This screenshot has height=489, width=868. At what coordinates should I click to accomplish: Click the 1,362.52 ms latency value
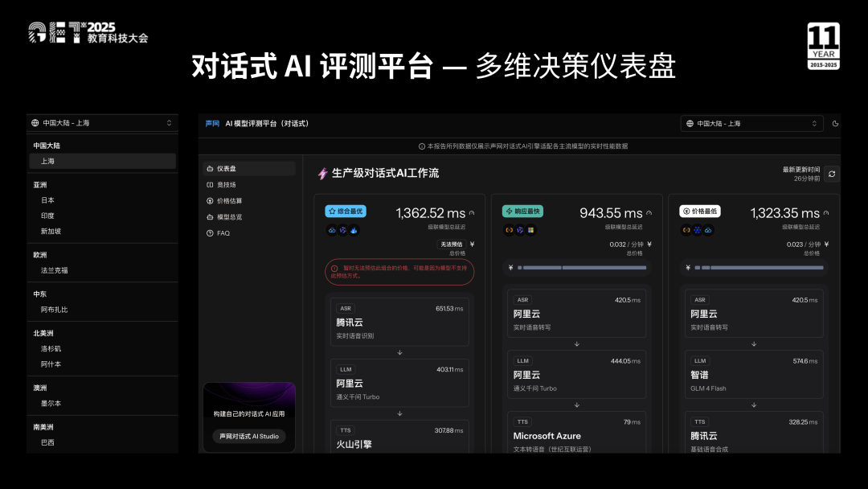pyautogui.click(x=431, y=213)
